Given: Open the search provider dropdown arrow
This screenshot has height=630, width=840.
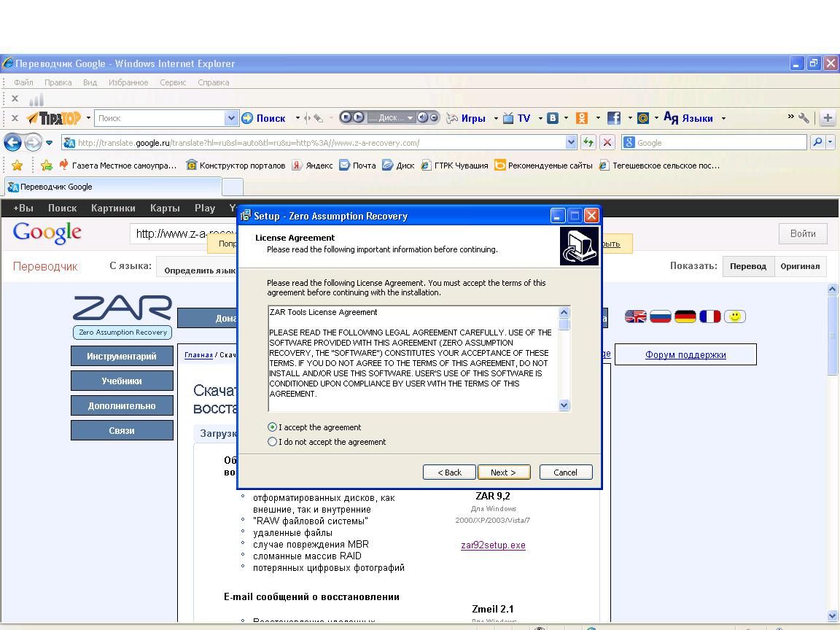Looking at the screenshot, I should pos(831,142).
